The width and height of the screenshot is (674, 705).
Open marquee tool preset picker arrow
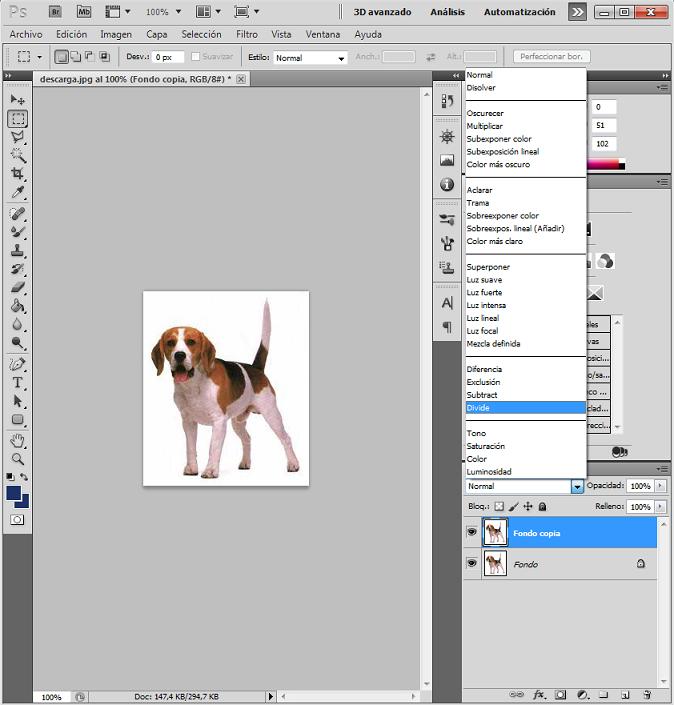coord(40,57)
